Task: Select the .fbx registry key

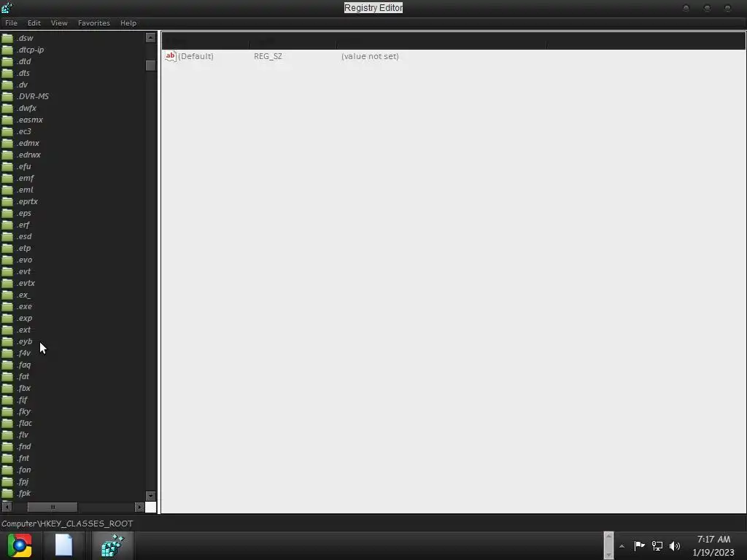Action: (x=24, y=388)
